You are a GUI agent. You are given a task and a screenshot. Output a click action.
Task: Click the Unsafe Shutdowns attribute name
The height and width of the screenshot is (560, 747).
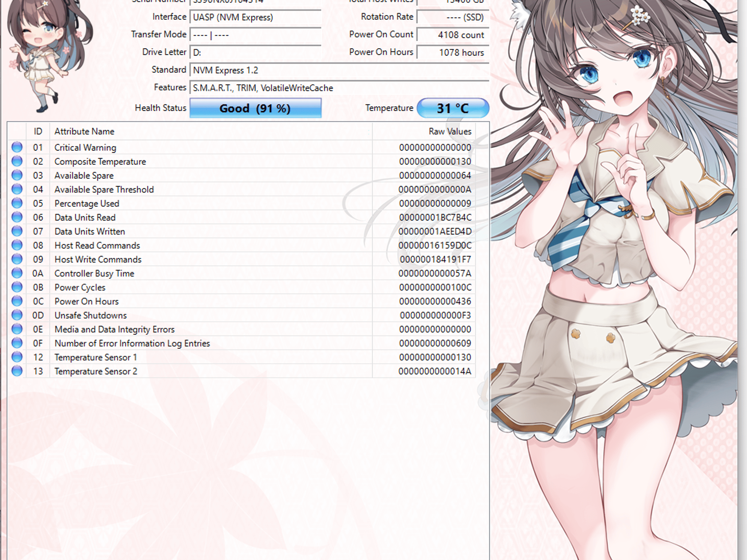click(91, 315)
